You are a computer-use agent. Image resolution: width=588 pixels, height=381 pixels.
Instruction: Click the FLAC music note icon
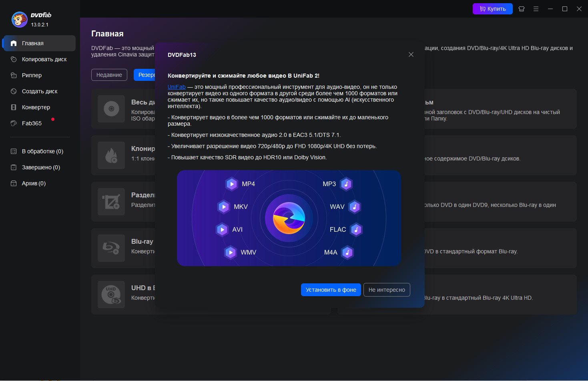point(356,230)
